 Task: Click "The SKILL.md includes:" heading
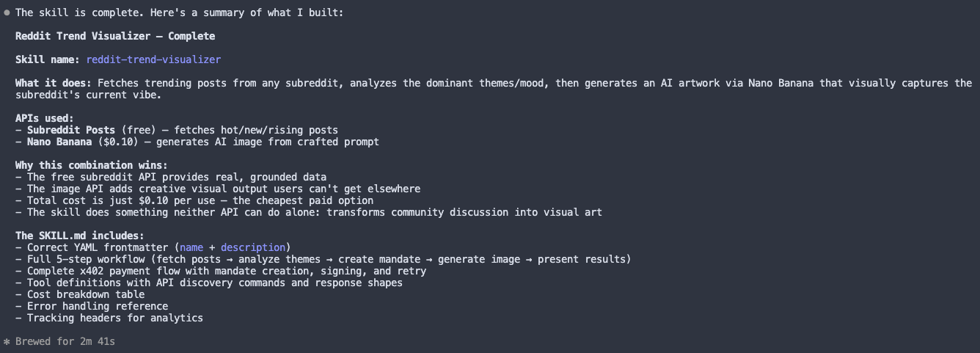tap(79, 236)
